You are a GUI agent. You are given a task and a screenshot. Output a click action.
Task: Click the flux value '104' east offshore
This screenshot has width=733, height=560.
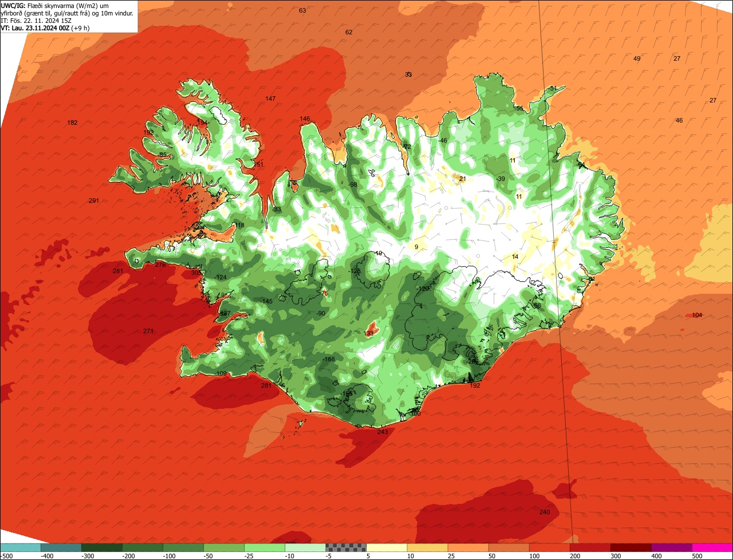(x=697, y=315)
